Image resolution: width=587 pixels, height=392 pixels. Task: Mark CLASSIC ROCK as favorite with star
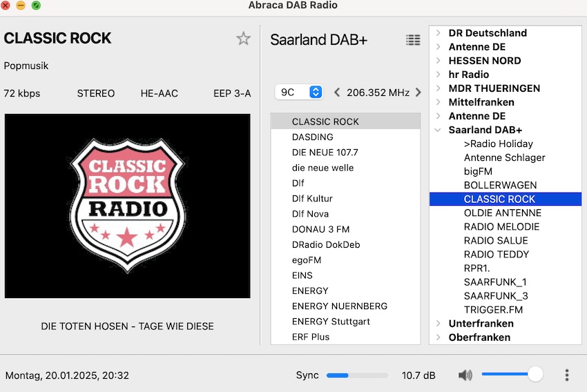coord(243,39)
